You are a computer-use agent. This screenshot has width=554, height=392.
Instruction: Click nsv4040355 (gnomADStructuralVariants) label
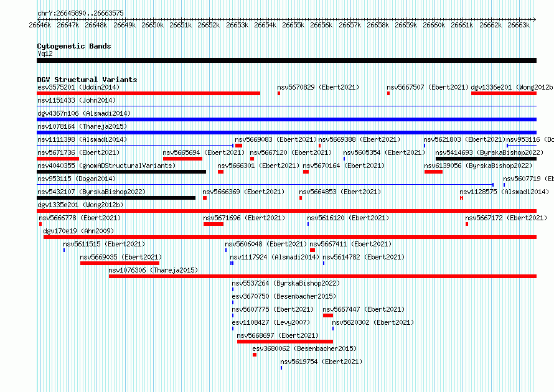point(106,166)
